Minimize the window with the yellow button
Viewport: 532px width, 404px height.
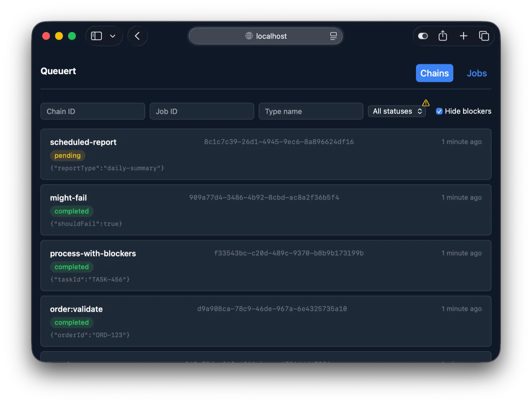tap(59, 36)
